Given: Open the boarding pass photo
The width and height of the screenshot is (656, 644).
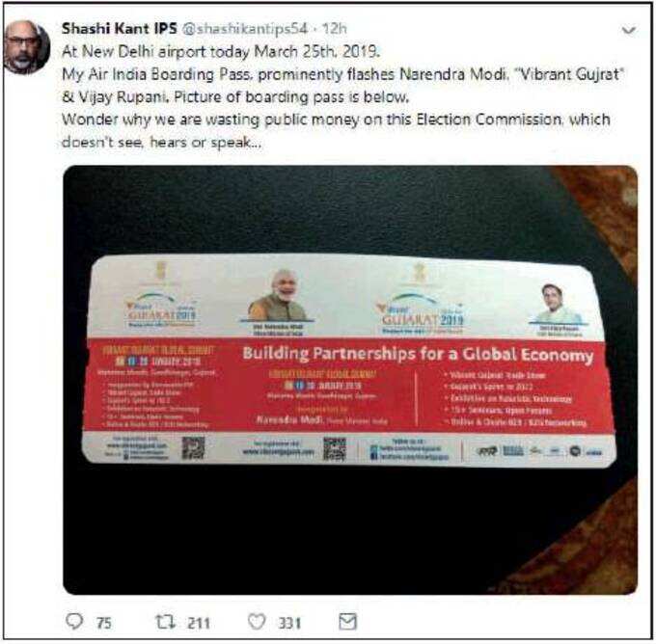Looking at the screenshot, I should click(350, 380).
